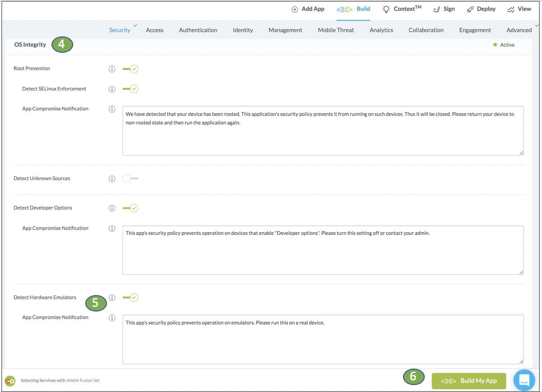Collapse the OS Integrity section header
Screen dimensions: 542x392
click(x=30, y=45)
